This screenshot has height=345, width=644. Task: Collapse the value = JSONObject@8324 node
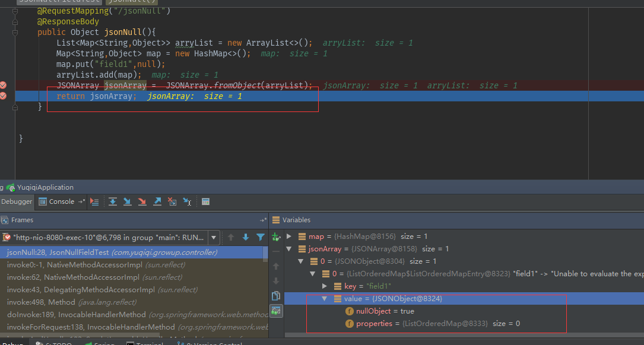coord(325,299)
